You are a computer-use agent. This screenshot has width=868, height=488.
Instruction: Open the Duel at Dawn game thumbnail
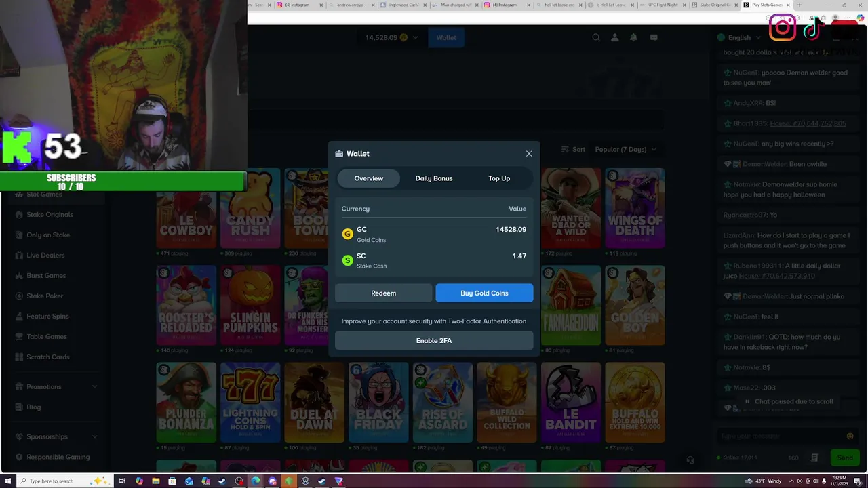click(x=315, y=403)
